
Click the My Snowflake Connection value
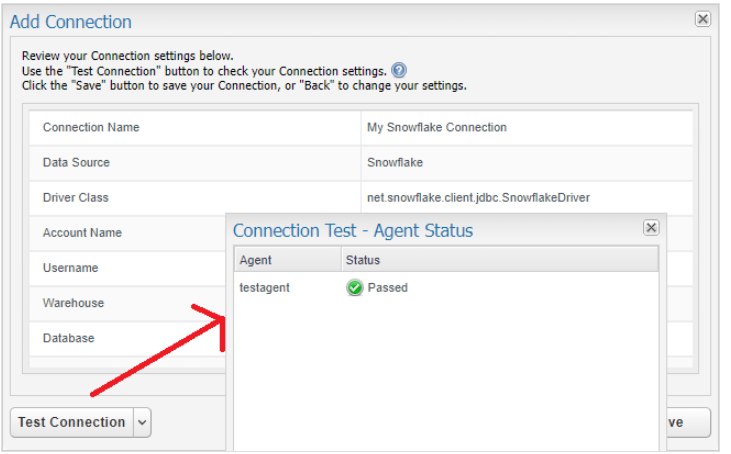437,127
